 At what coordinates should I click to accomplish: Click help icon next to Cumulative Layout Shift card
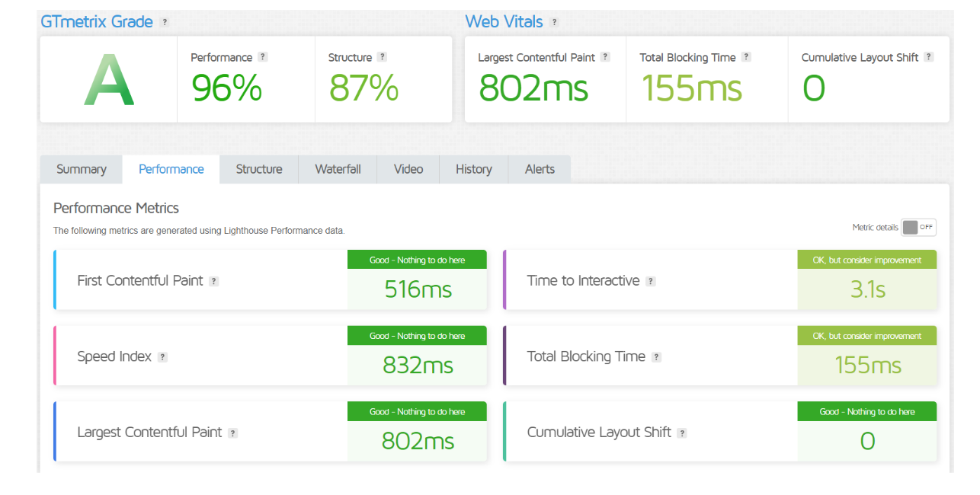click(x=682, y=433)
